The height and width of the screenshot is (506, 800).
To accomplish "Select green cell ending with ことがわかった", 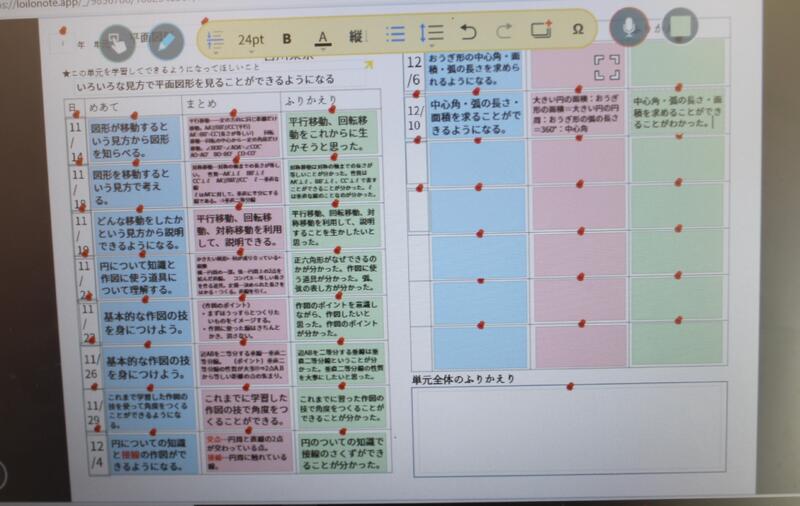I will click(678, 114).
